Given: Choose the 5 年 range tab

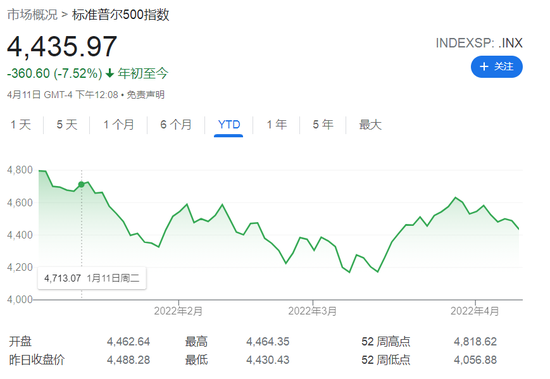Looking at the screenshot, I should pyautogui.click(x=323, y=125).
